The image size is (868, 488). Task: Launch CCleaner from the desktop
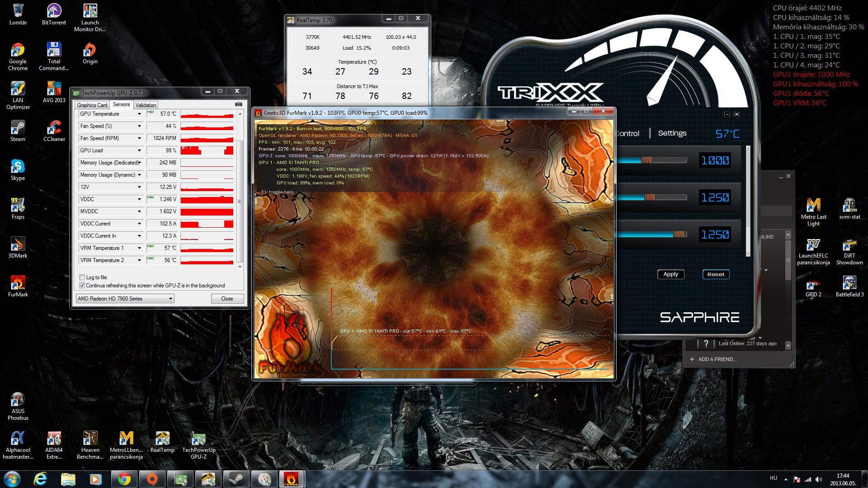(54, 130)
